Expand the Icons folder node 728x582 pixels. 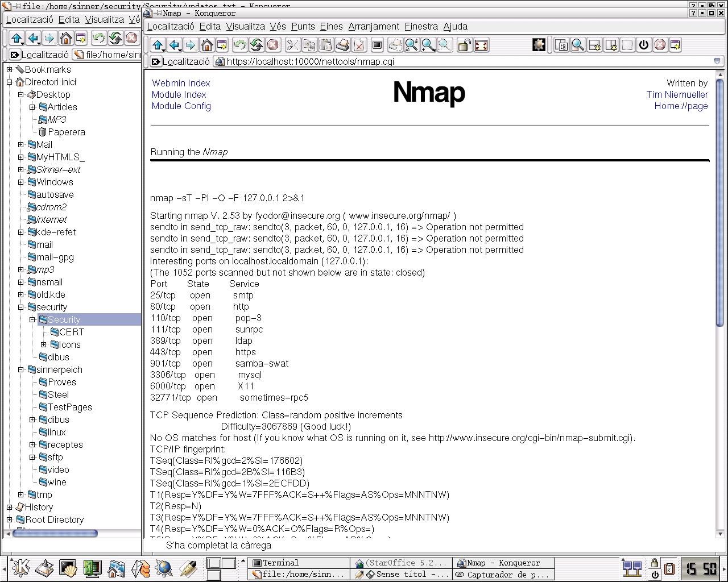43,344
